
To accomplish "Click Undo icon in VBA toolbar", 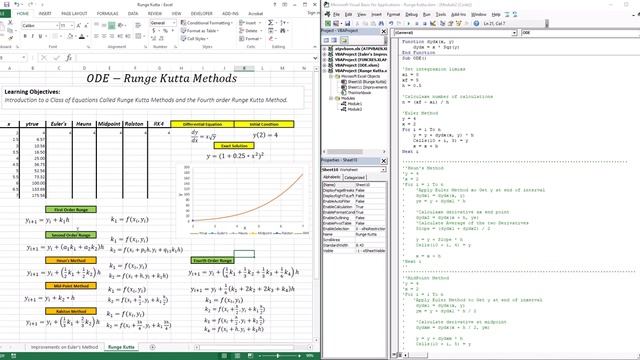I will [x=391, y=24].
